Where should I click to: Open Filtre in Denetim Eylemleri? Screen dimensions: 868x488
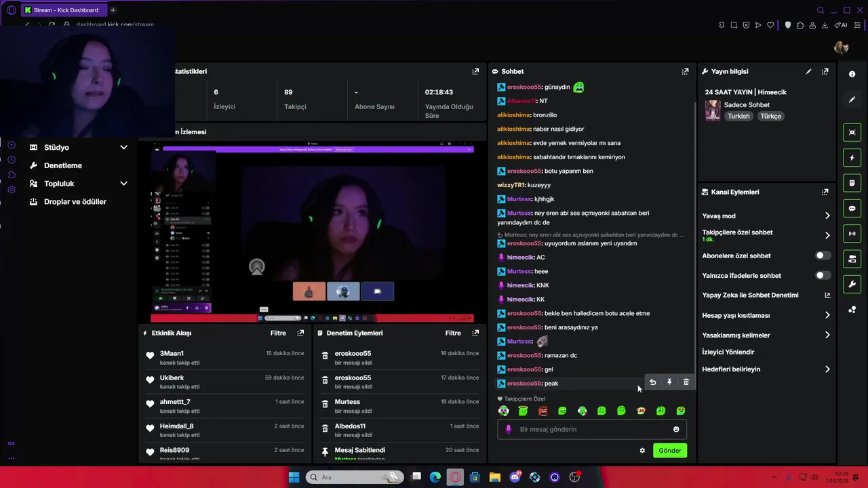click(453, 333)
